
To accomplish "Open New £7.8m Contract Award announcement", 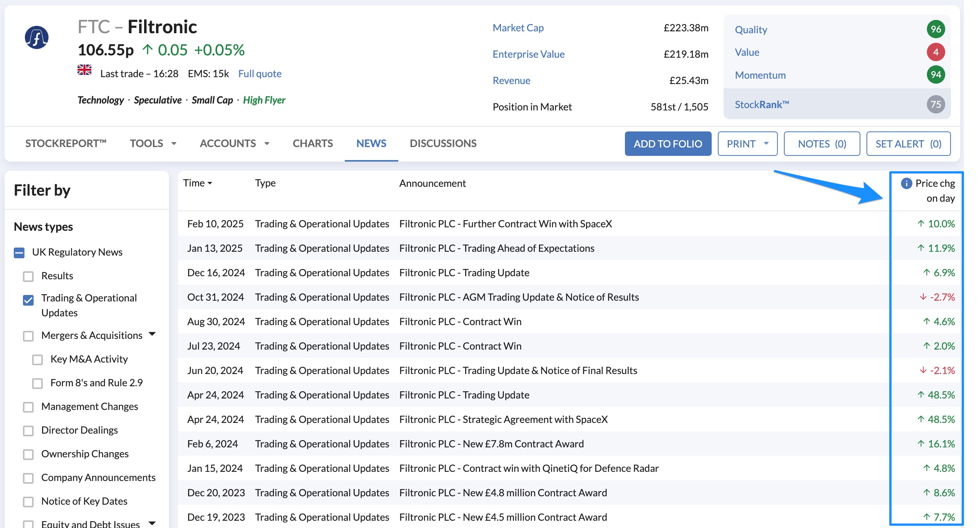I will pos(492,444).
